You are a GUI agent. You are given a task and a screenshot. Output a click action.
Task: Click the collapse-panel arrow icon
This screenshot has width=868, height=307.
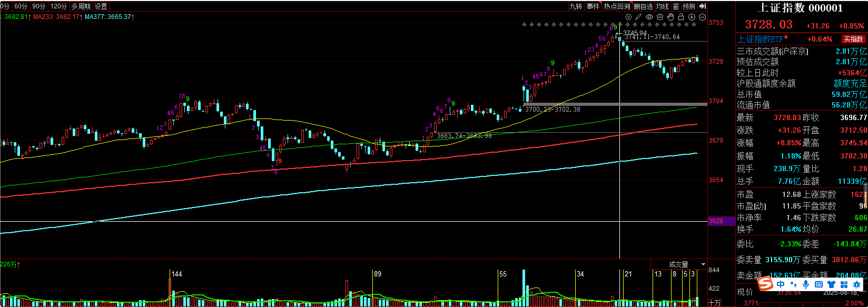[703, 6]
